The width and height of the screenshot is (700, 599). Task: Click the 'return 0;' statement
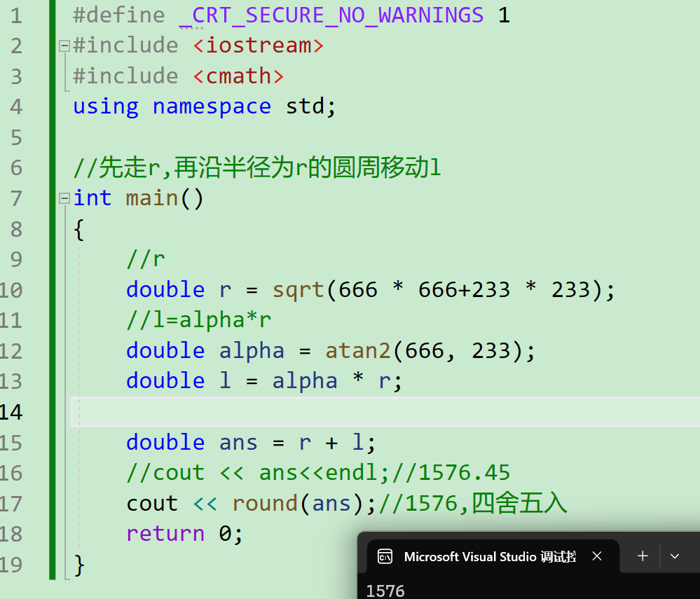point(184,535)
